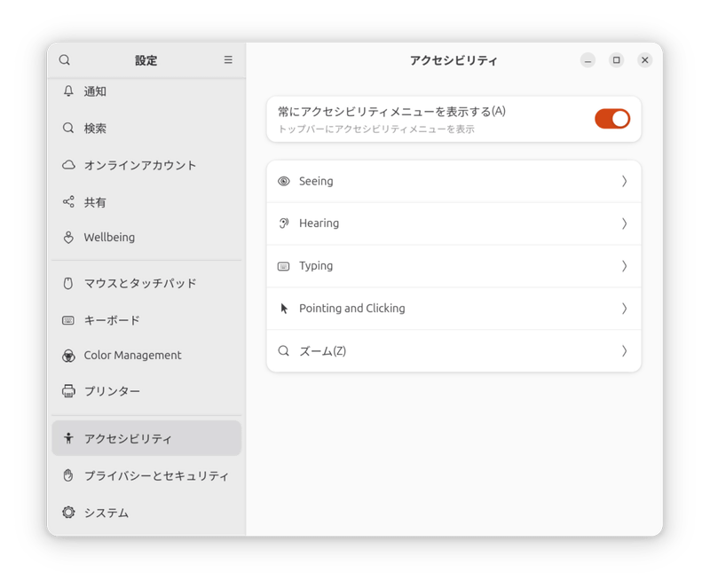The image size is (710, 588).
Task: Click the 共有 sharing icon in sidebar
Action: pyautogui.click(x=67, y=202)
